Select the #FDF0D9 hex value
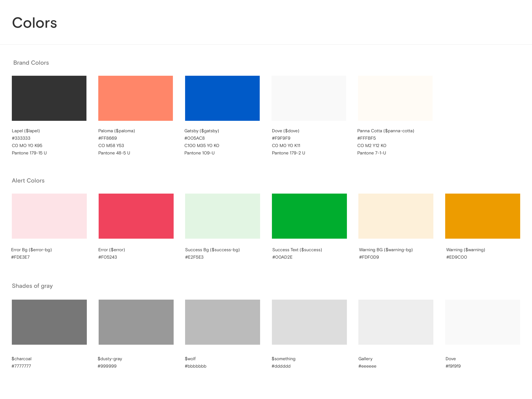This screenshot has height=399, width=532. [x=369, y=257]
